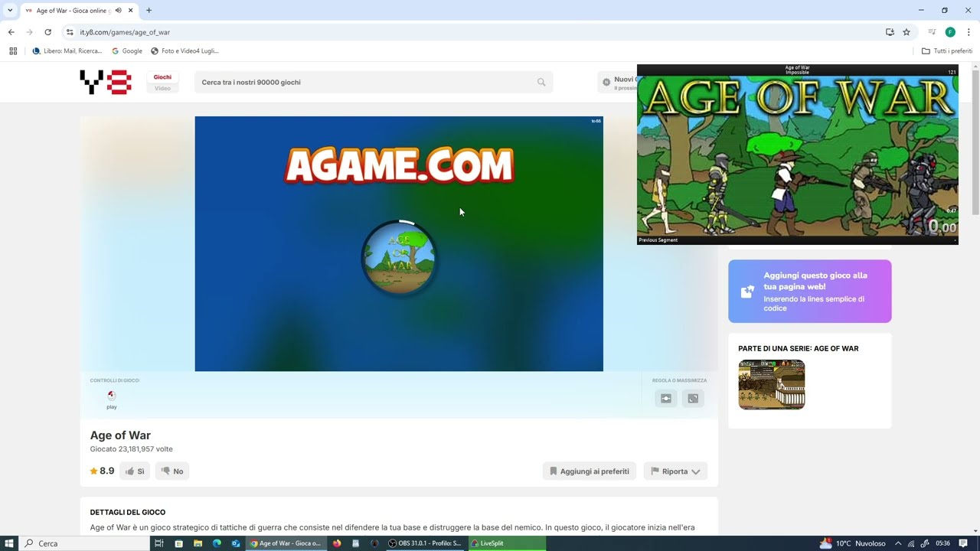
Task: Open the 'Tutti i preferiti' folder
Action: tap(947, 51)
